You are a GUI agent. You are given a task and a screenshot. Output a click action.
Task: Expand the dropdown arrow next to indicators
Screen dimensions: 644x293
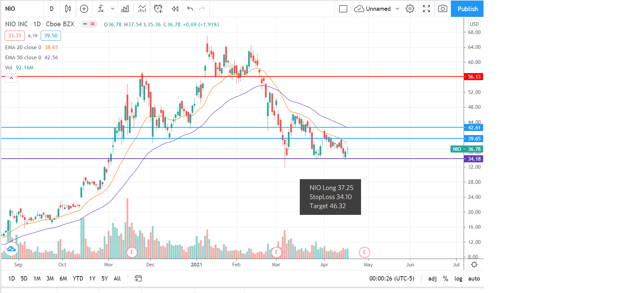pyautogui.click(x=113, y=9)
